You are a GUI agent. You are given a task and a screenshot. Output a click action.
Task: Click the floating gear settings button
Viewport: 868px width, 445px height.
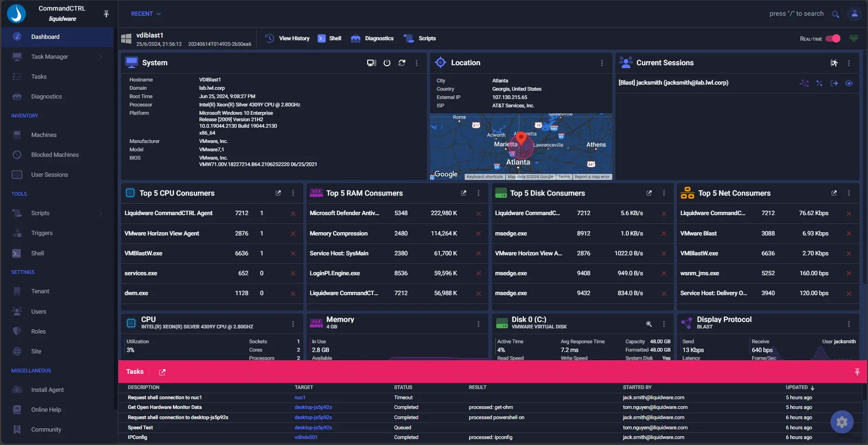pyautogui.click(x=842, y=422)
